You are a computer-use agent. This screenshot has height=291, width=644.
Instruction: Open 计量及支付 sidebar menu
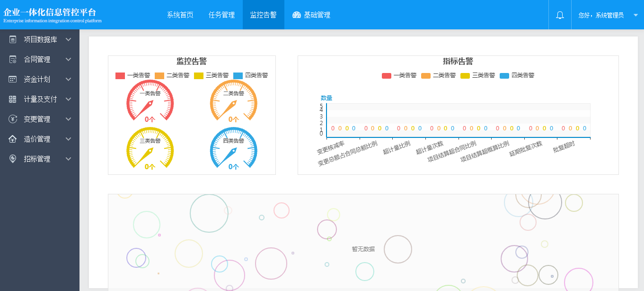point(40,99)
